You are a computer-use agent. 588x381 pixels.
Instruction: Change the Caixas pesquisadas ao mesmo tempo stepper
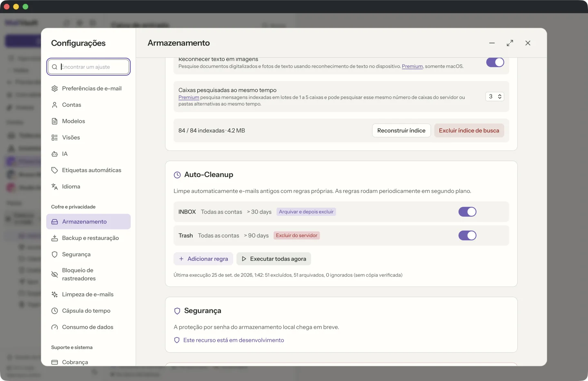click(494, 96)
